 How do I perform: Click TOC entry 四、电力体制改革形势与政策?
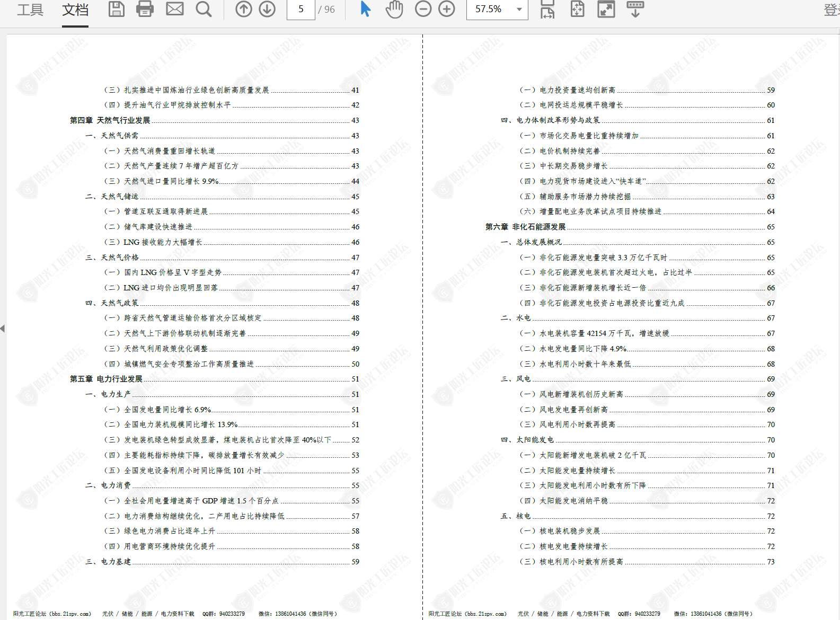click(638, 120)
